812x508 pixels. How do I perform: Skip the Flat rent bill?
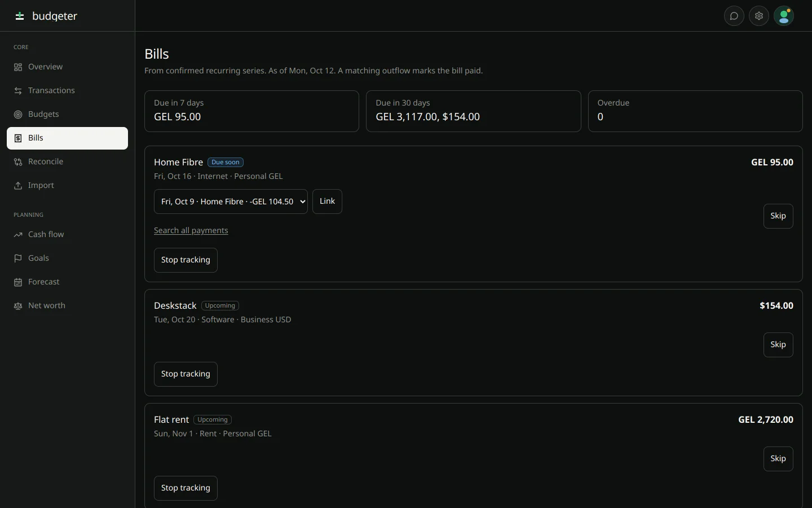(x=778, y=459)
